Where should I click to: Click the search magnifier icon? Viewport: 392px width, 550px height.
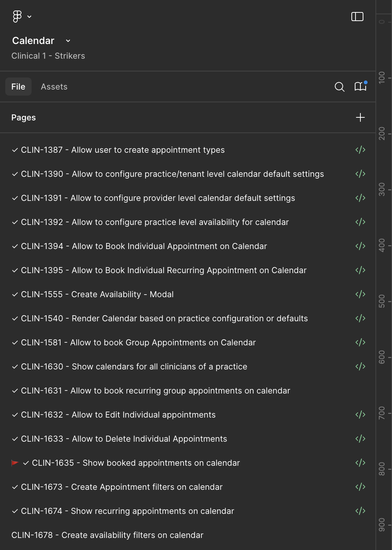pos(339,87)
